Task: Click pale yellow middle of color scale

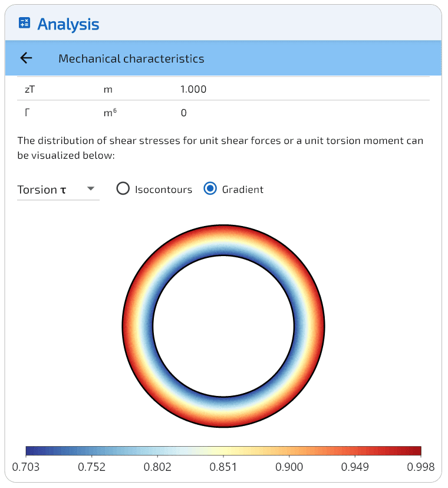Action: coord(224,451)
